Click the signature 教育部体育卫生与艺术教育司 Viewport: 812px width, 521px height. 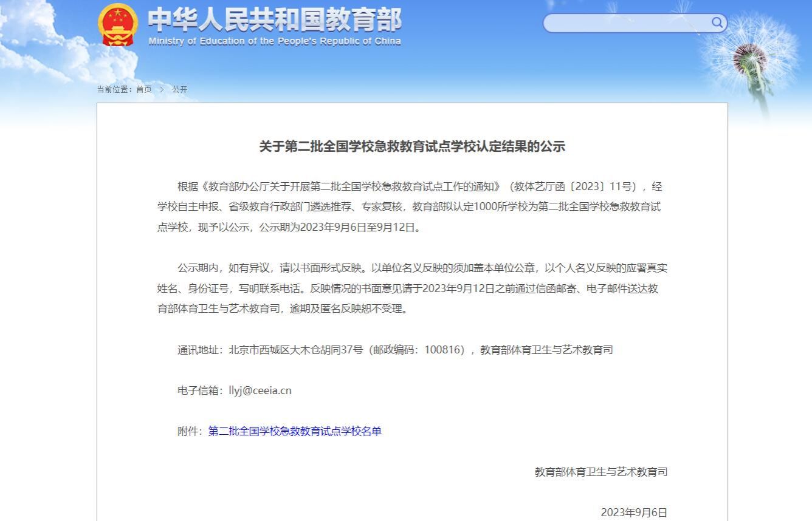pyautogui.click(x=601, y=472)
